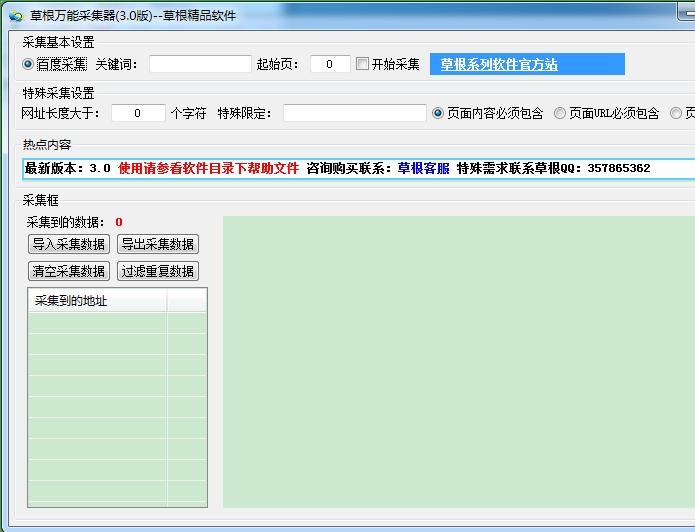Click the 最新版本:3.0 text
This screenshot has width=695, height=532.
click(x=68, y=168)
